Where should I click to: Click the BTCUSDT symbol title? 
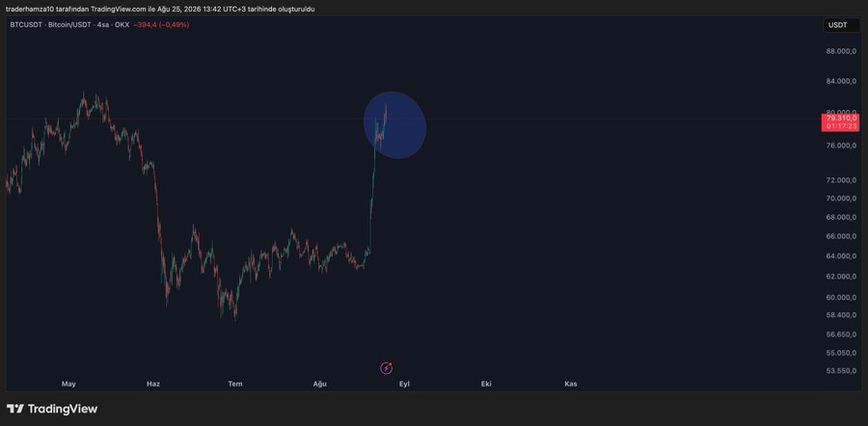pyautogui.click(x=69, y=25)
